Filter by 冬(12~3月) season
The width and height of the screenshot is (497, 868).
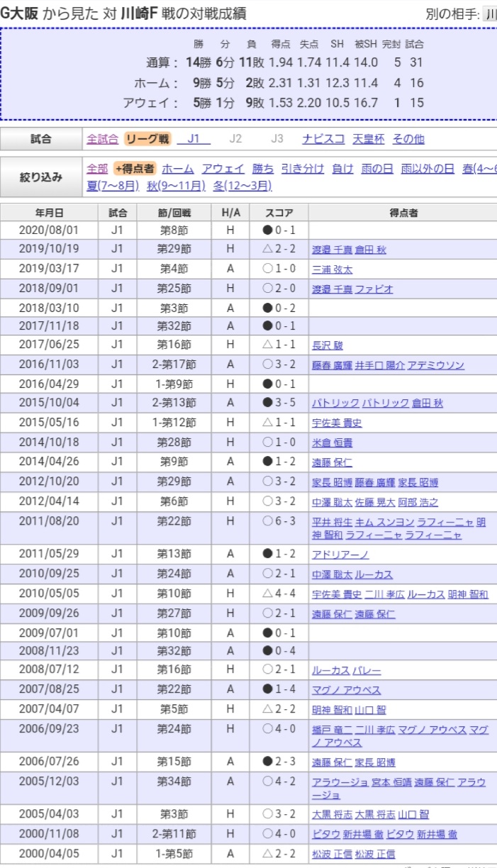(x=242, y=186)
